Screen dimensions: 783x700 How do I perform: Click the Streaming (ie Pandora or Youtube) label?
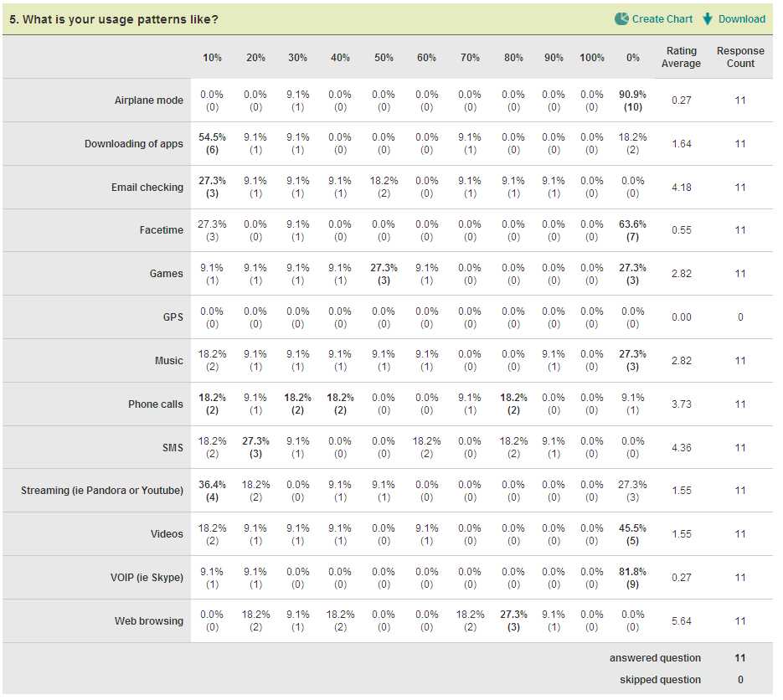(102, 491)
